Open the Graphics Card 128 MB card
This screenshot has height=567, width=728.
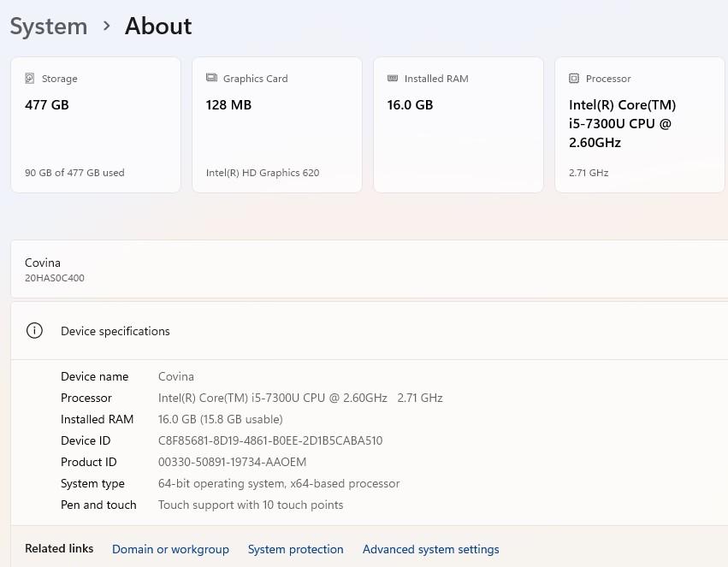click(x=276, y=125)
